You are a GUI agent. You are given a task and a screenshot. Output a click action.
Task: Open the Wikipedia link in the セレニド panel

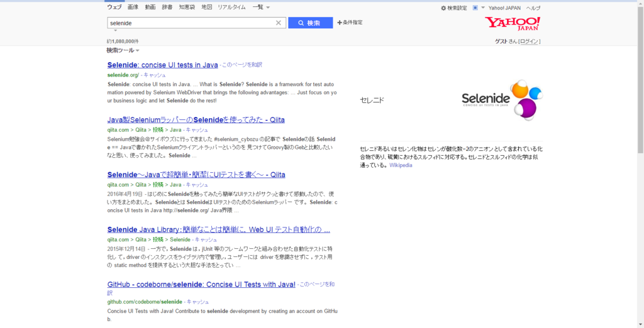pyautogui.click(x=401, y=165)
